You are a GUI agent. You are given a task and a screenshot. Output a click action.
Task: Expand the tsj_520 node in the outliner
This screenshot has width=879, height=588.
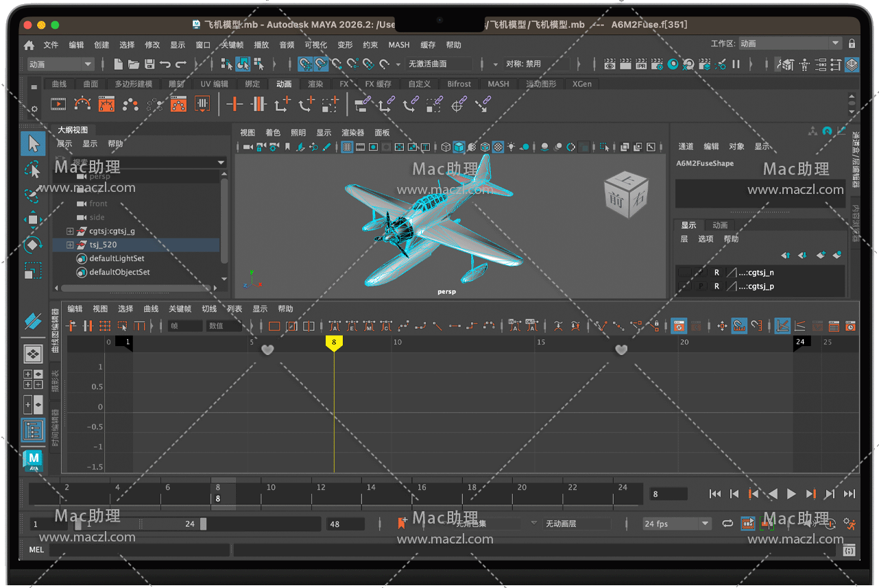point(70,245)
